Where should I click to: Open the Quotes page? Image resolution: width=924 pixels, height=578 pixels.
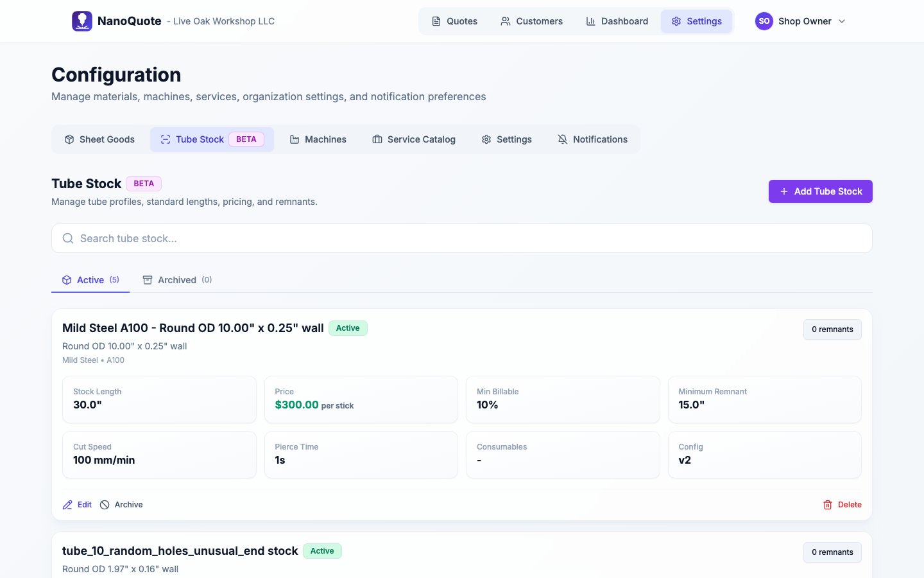[454, 21]
